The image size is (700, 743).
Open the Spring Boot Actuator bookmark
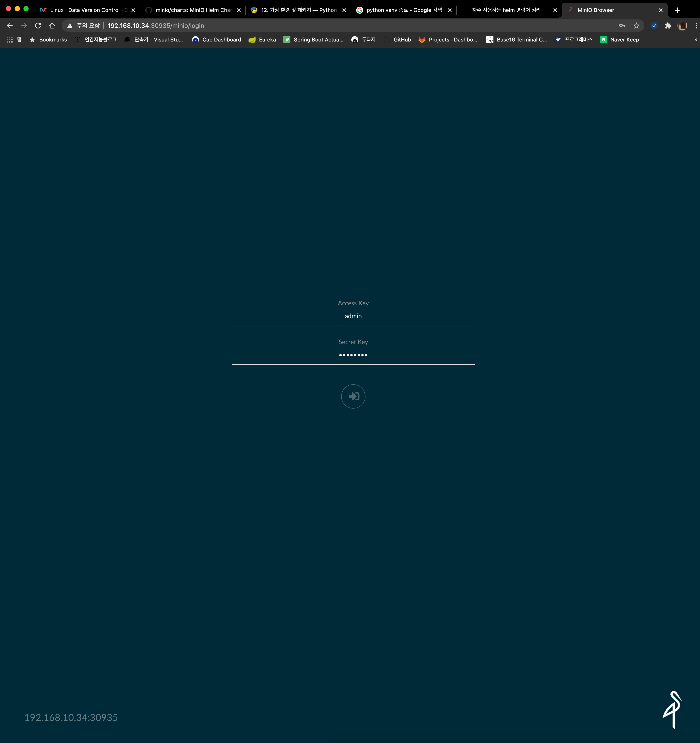coord(313,40)
